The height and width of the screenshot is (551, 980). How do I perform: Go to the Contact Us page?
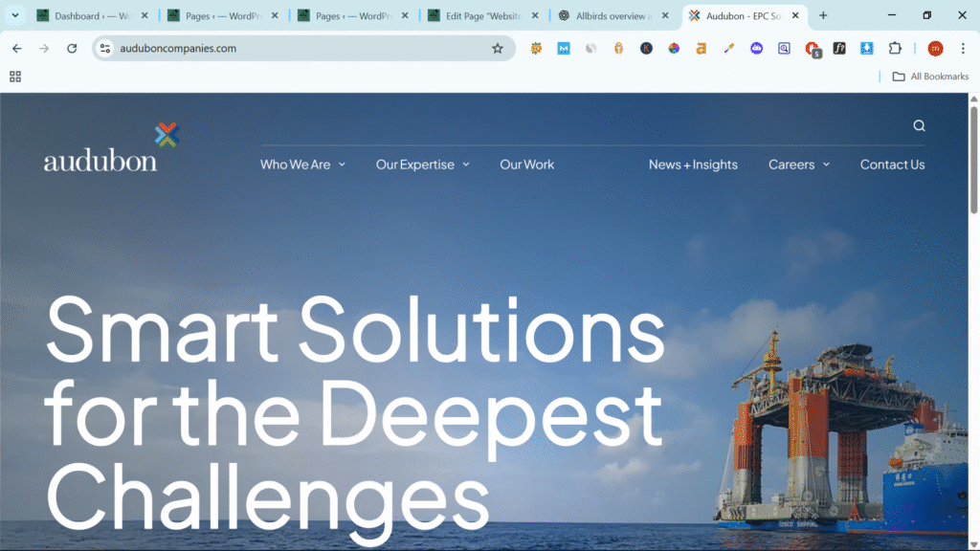892,165
